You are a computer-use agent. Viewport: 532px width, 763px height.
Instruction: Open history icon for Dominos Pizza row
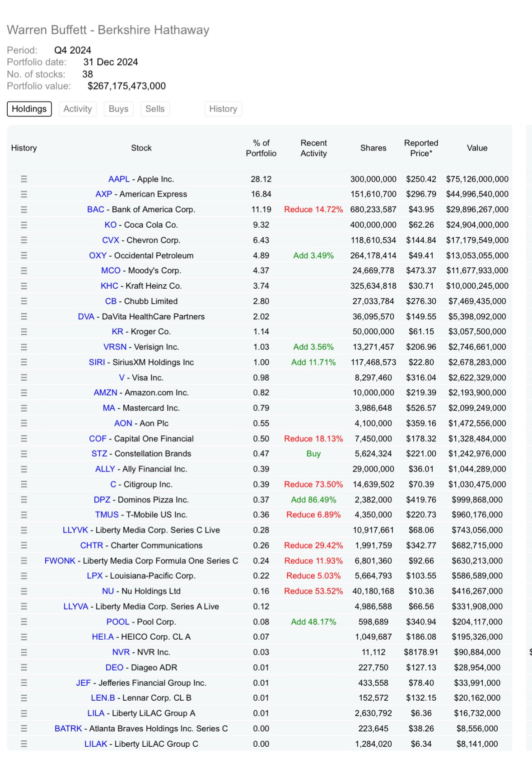click(24, 500)
